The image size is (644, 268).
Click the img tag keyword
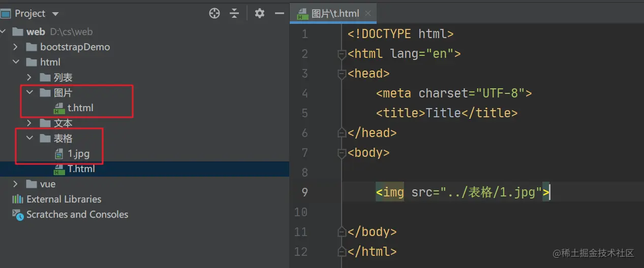click(393, 192)
